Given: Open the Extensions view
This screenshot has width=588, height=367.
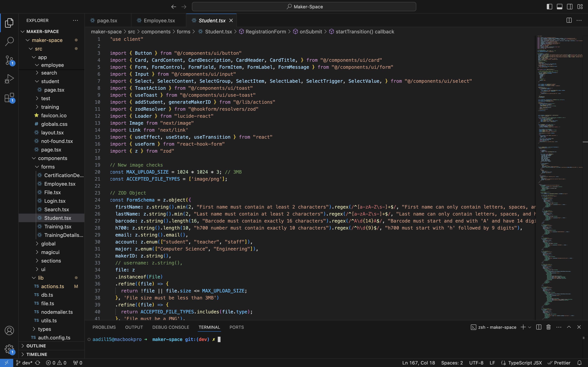Looking at the screenshot, I should [9, 98].
